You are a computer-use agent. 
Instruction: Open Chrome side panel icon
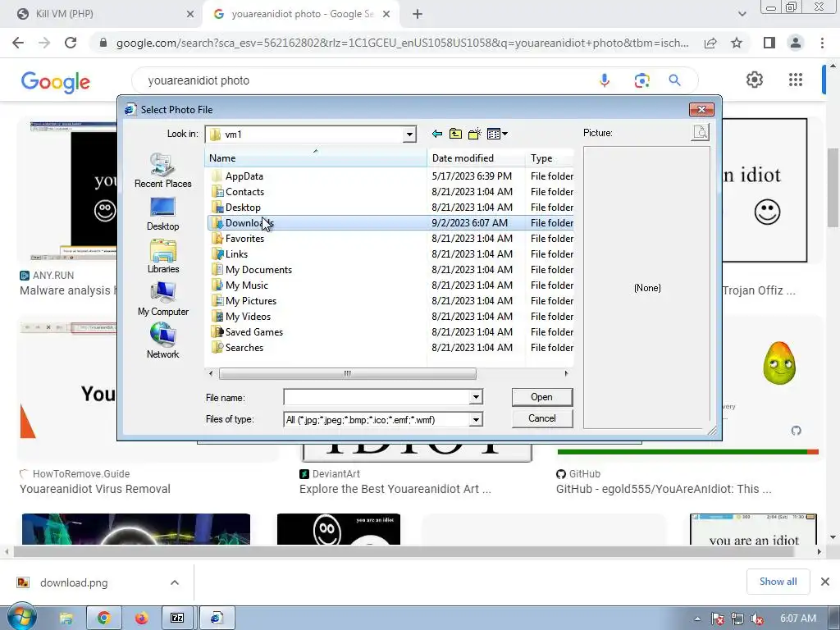769,43
